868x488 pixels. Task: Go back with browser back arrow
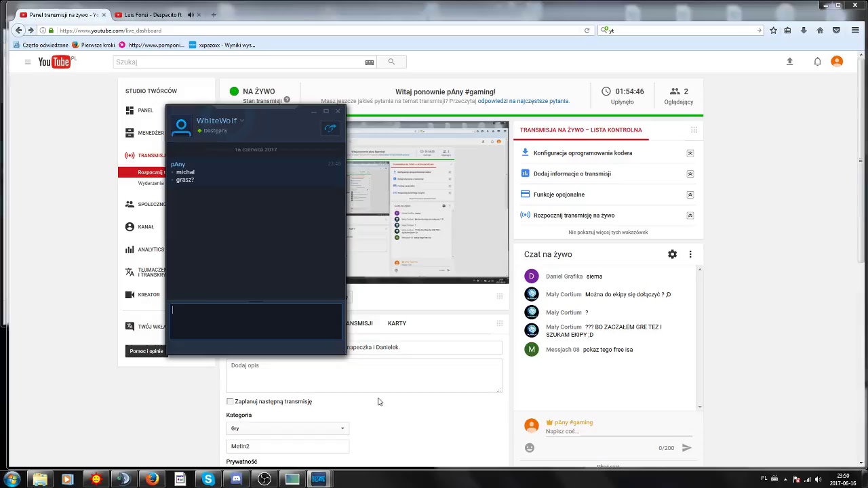tap(18, 30)
